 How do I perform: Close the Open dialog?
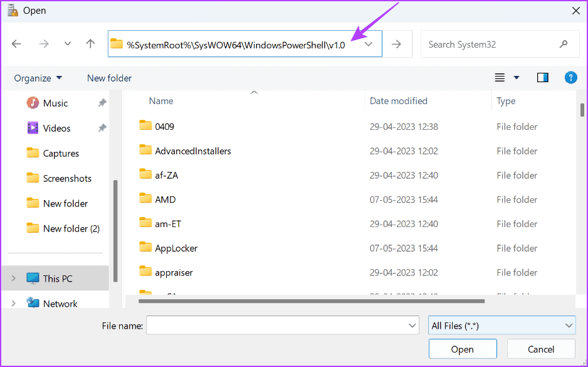[x=576, y=11]
